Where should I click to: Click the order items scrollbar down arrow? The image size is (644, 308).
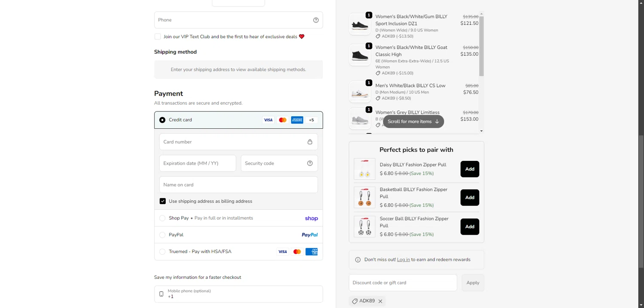coord(481,131)
